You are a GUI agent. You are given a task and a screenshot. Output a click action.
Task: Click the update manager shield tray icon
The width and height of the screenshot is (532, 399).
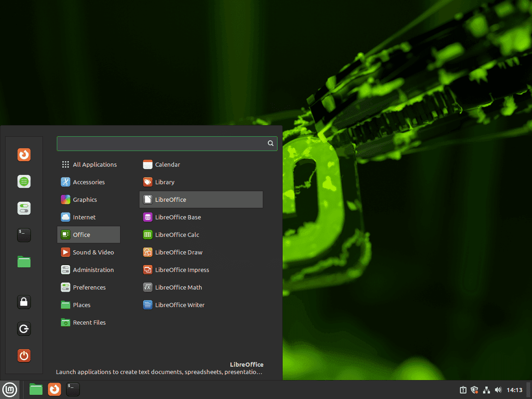(x=474, y=390)
